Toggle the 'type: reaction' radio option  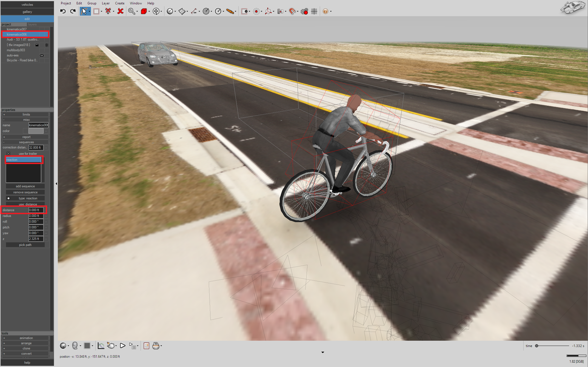[8, 198]
